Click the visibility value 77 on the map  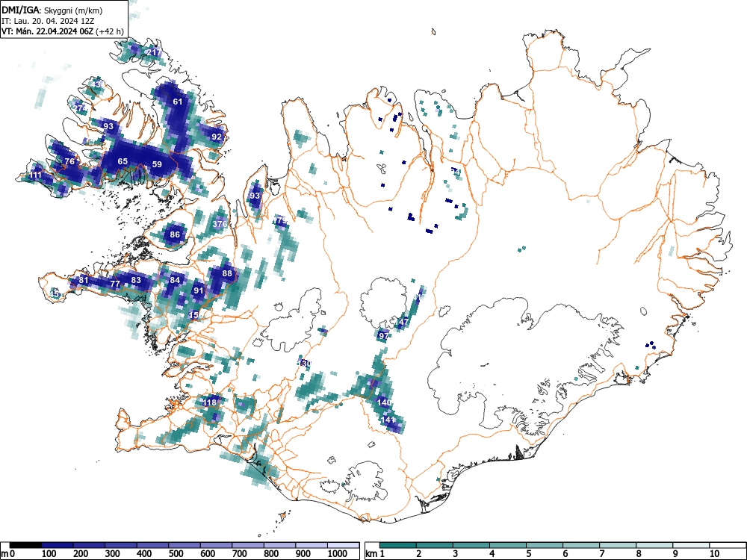pos(115,284)
